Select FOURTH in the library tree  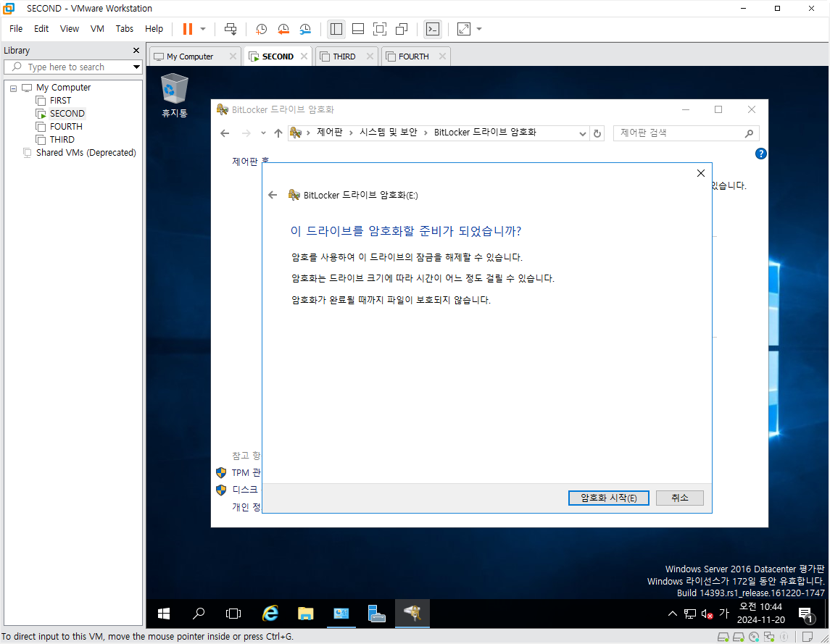tap(66, 127)
